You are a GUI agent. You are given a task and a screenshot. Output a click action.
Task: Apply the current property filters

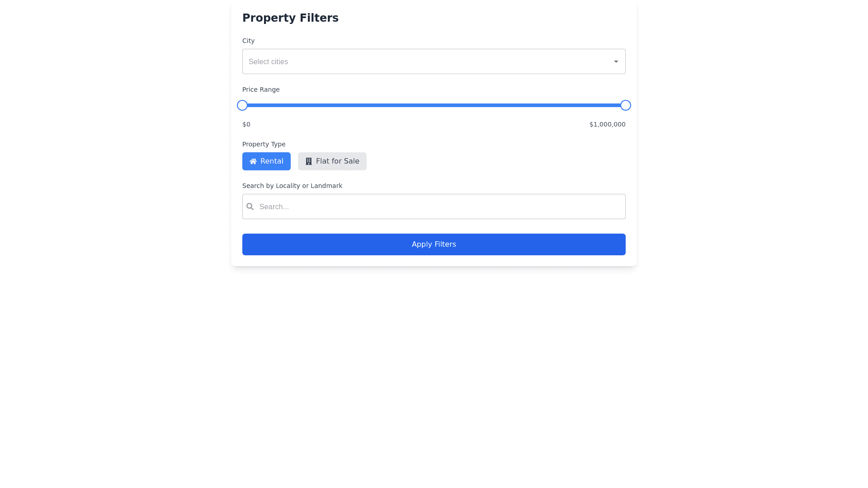pos(434,244)
